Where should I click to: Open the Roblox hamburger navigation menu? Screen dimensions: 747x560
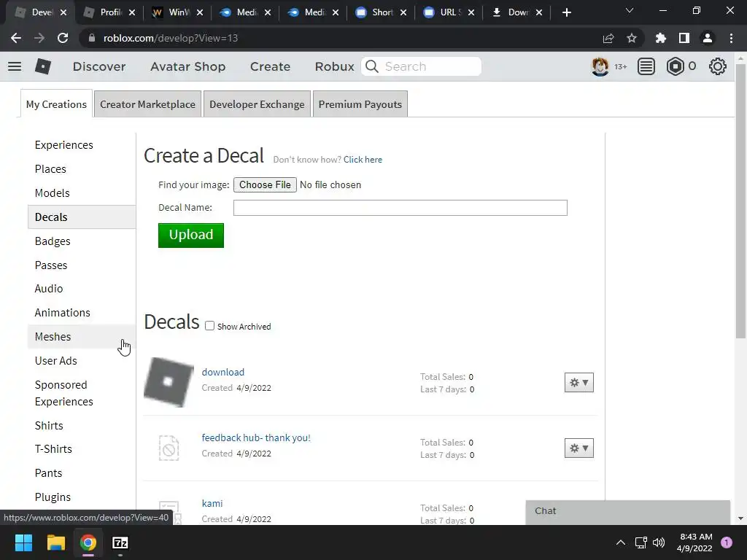point(15,66)
